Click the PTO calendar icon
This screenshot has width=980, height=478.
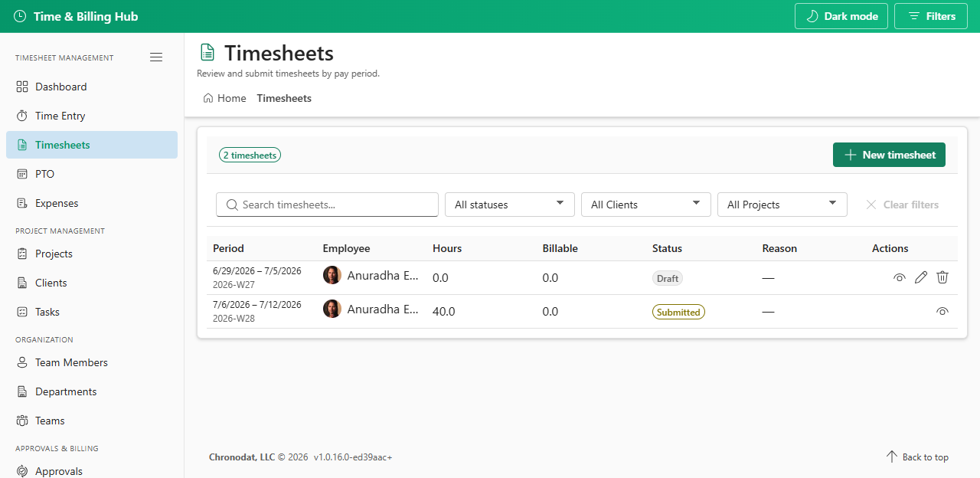(x=22, y=174)
